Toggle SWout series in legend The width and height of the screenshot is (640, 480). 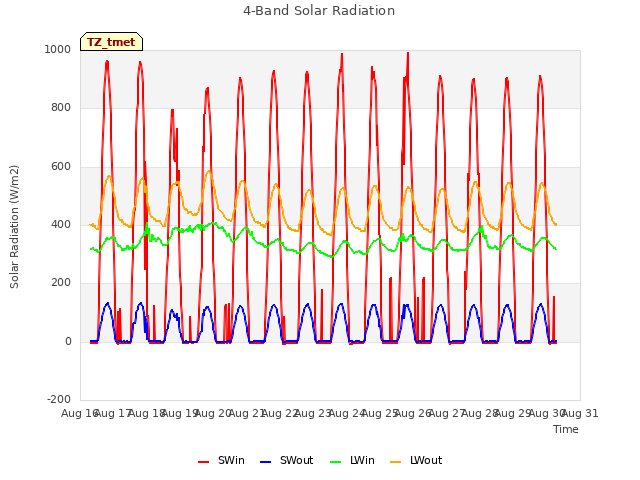[287, 460]
